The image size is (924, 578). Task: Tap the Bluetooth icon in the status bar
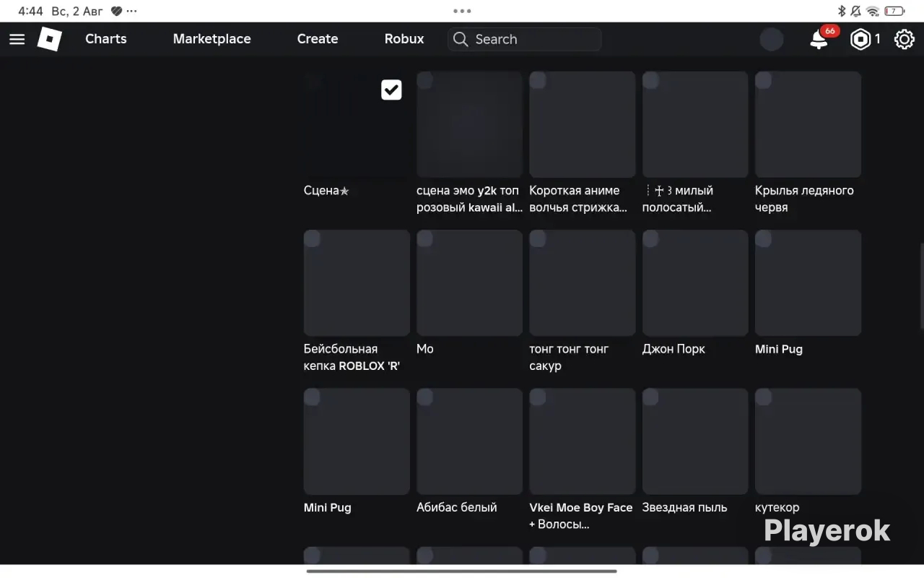[x=841, y=11]
